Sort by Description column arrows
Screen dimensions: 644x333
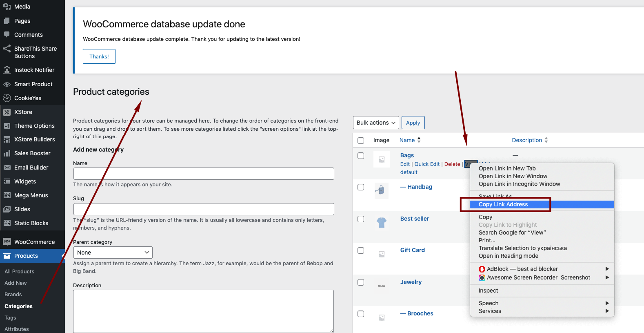[x=546, y=140]
